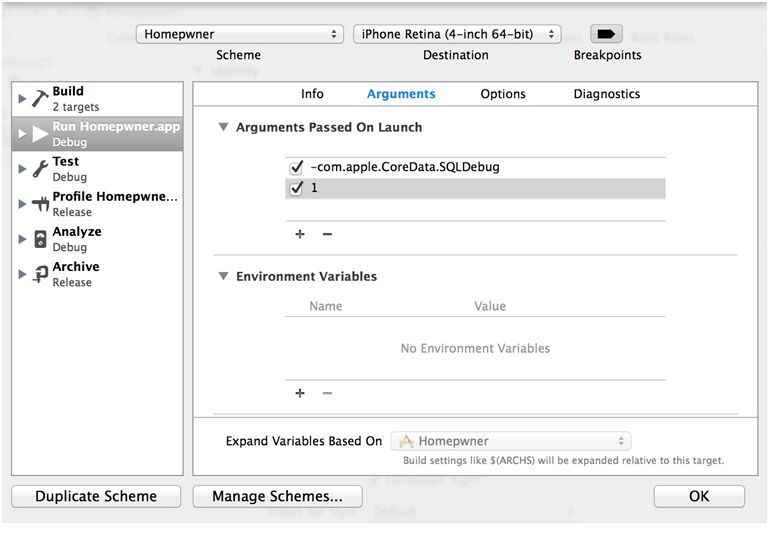Select the -com.apple.CoreData.SQLDebug argument text
Image resolution: width=768 pixels, height=539 pixels.
point(405,167)
